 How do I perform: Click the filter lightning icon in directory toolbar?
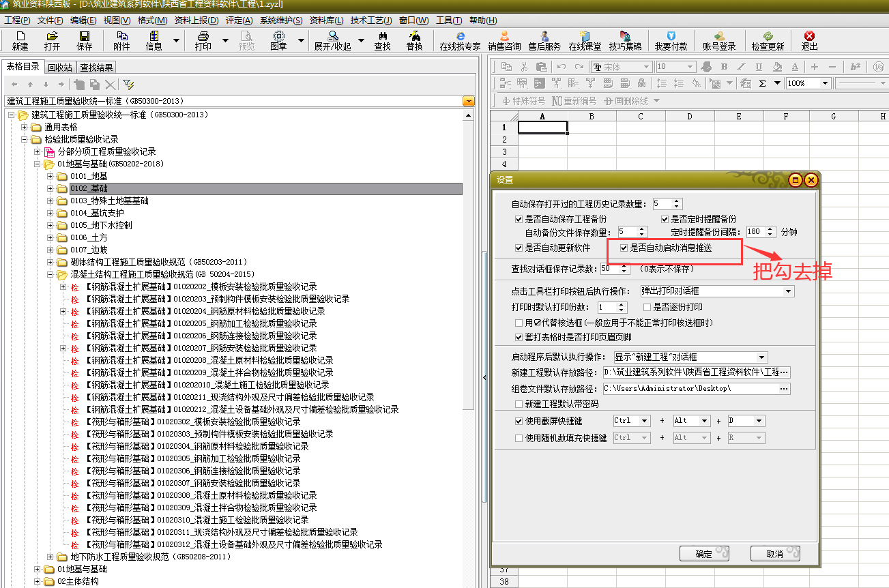(128, 85)
